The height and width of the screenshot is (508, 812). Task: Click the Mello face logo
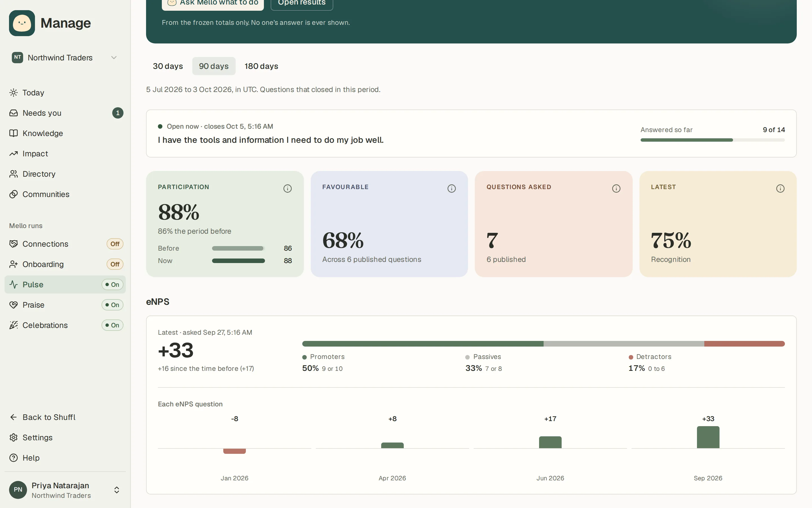pyautogui.click(x=22, y=23)
